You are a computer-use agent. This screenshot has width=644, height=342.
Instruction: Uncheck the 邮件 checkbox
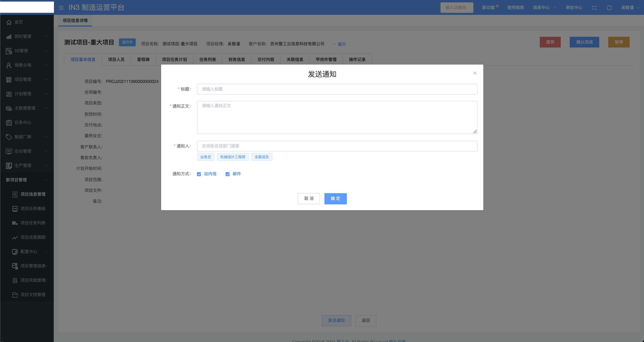228,174
